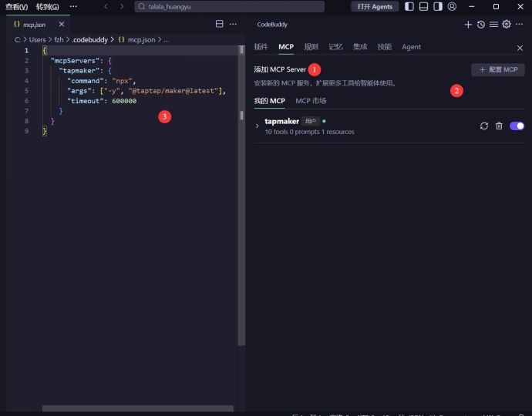Open the 转到(G) menu
This screenshot has height=416, width=532.
click(48, 6)
